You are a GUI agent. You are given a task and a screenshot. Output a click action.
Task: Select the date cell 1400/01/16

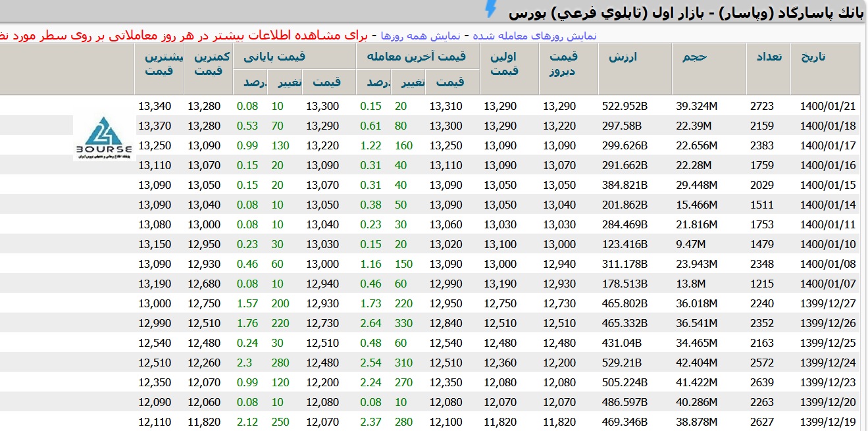828,165
